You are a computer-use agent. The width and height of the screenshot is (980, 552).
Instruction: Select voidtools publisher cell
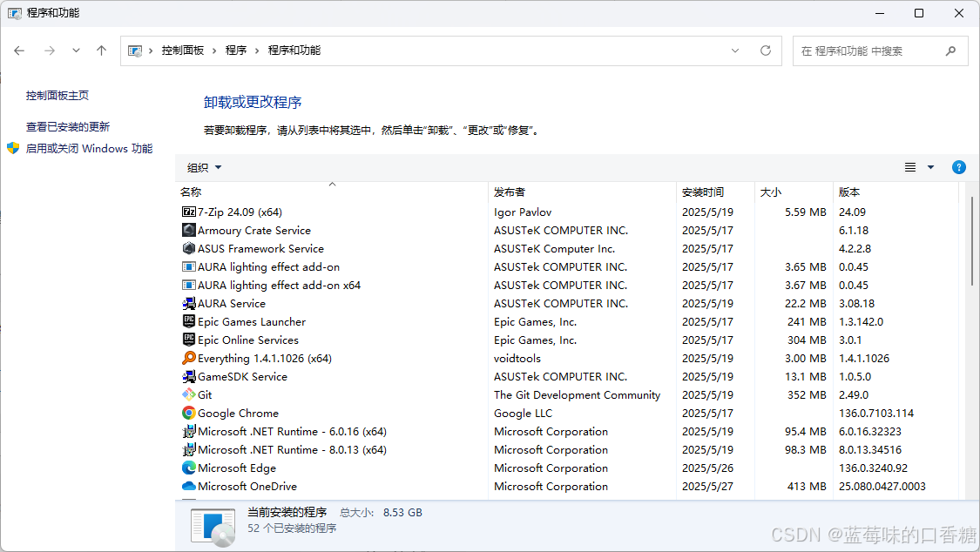coord(517,358)
